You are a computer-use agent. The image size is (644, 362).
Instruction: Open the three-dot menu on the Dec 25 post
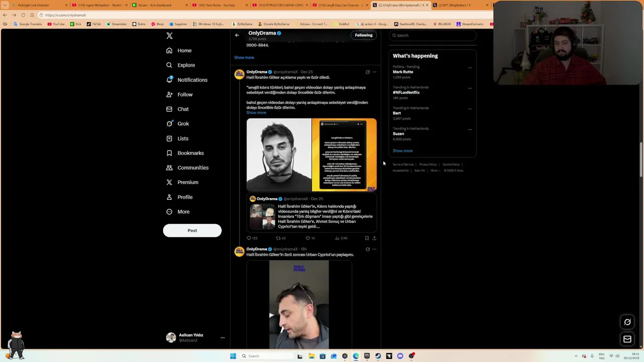(x=374, y=72)
